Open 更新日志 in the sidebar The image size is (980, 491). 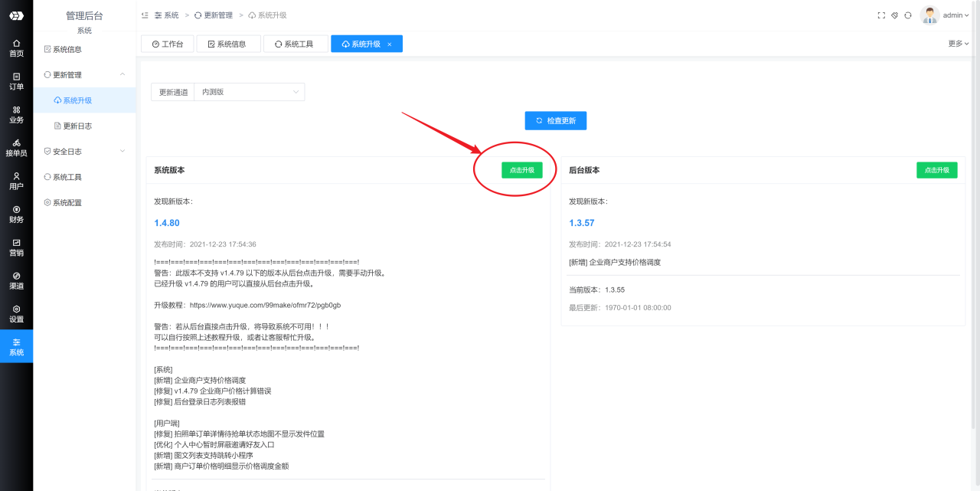click(x=77, y=126)
